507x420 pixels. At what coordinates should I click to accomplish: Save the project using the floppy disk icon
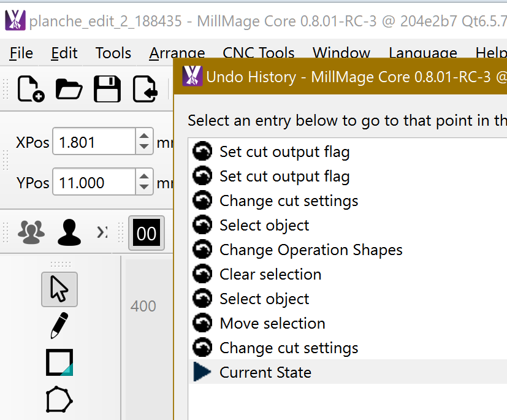(x=107, y=89)
